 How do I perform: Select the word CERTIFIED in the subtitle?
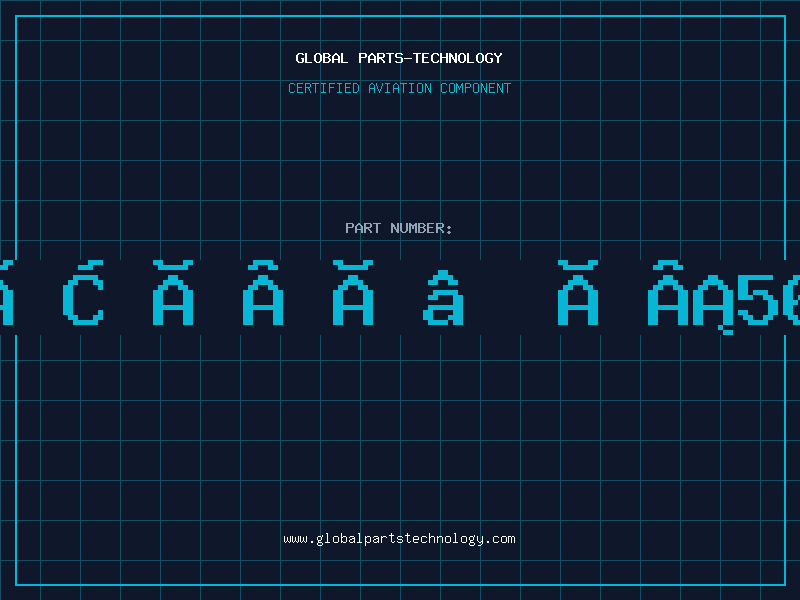322,88
